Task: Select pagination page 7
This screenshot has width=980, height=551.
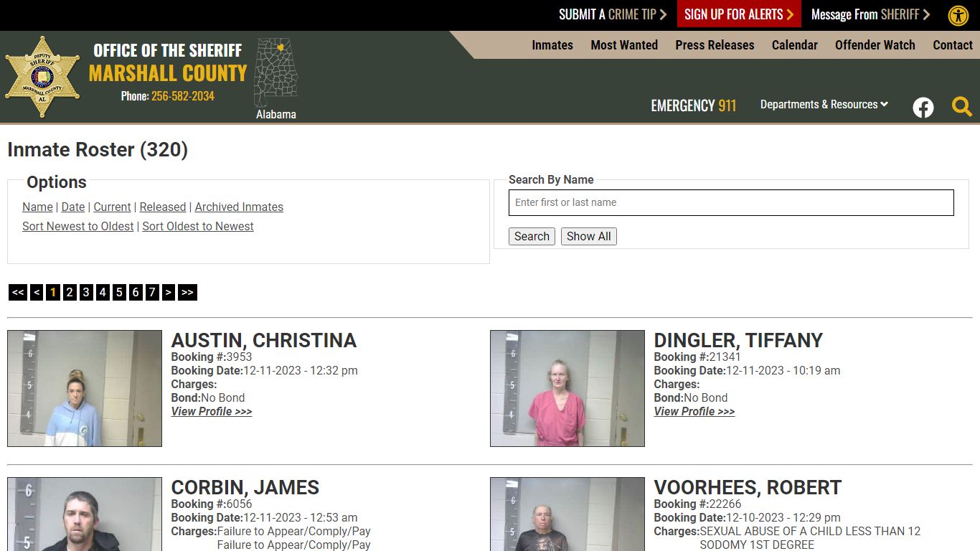Action: coord(152,292)
